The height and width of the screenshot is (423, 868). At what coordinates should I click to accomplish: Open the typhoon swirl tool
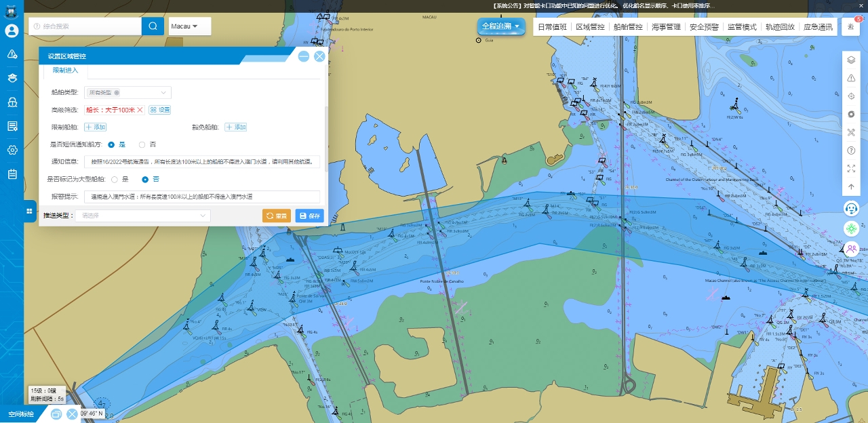(851, 114)
